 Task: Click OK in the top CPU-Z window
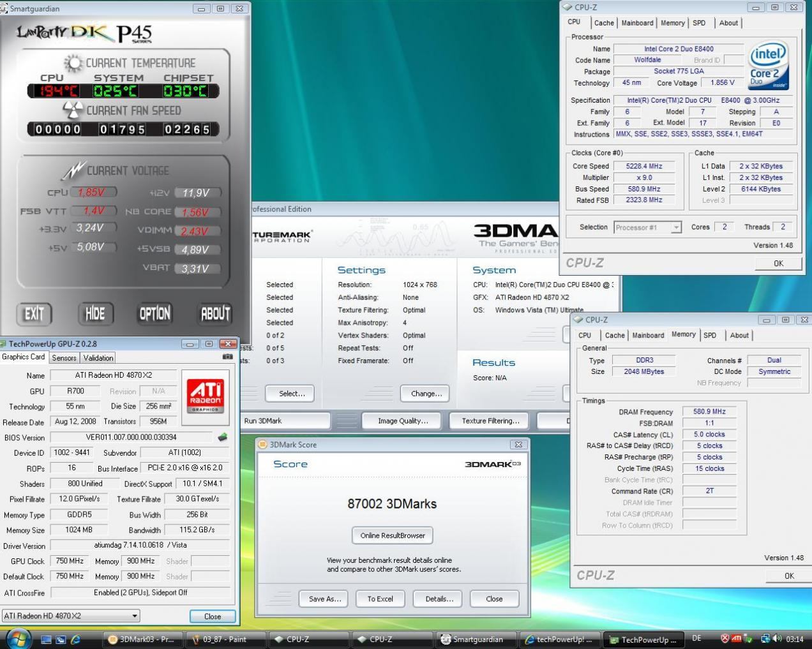pyautogui.click(x=778, y=263)
